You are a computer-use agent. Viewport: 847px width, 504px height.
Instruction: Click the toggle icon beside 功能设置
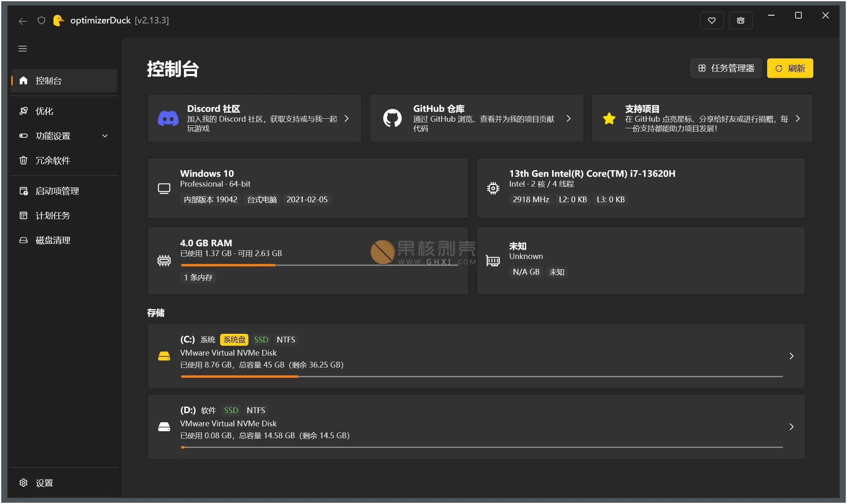23,135
